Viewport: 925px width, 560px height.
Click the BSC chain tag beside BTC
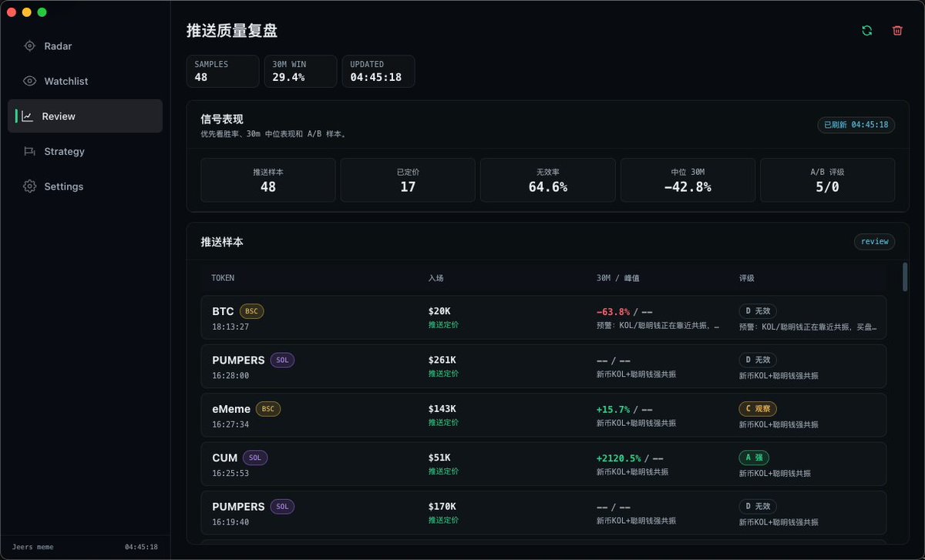tap(252, 311)
